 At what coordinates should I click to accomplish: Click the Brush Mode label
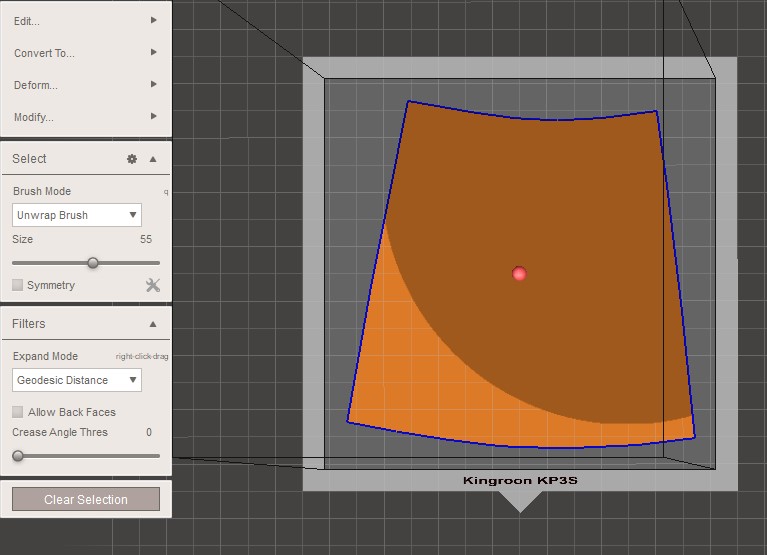[42, 191]
